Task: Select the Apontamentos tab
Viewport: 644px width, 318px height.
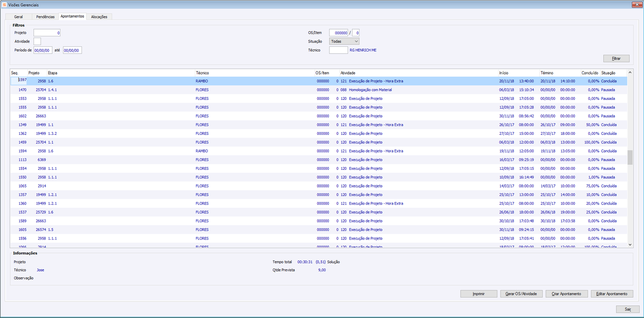Action: 72,16
